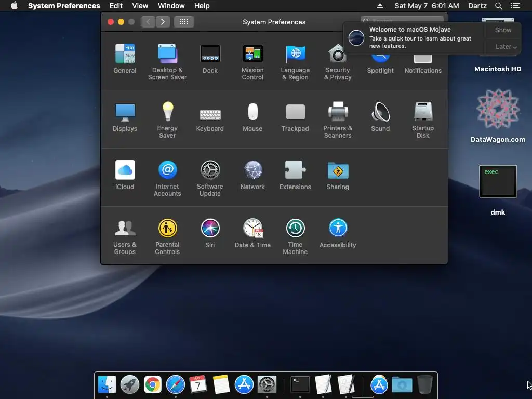Open the Displays preferences pane
The height and width of the screenshot is (399, 532).
[x=125, y=117]
